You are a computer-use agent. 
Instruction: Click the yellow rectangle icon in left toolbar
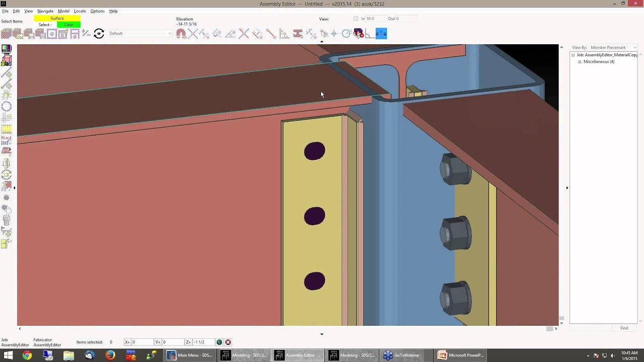pyautogui.click(x=7, y=129)
